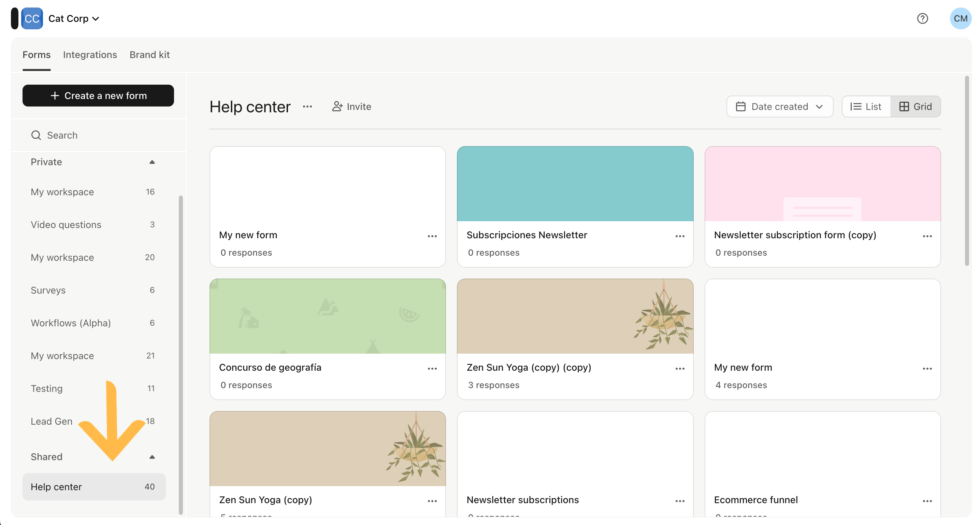Open Video questions workspace
Image resolution: width=980 pixels, height=525 pixels.
tap(93, 225)
